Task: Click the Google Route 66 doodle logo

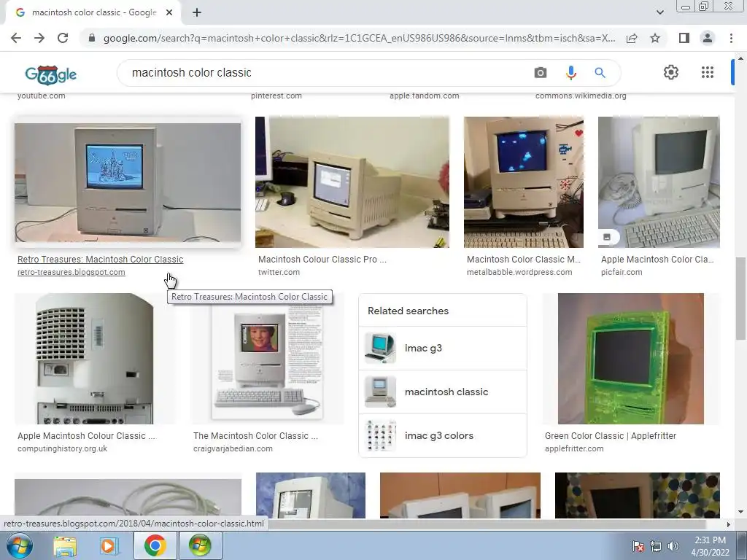Action: 50,74
